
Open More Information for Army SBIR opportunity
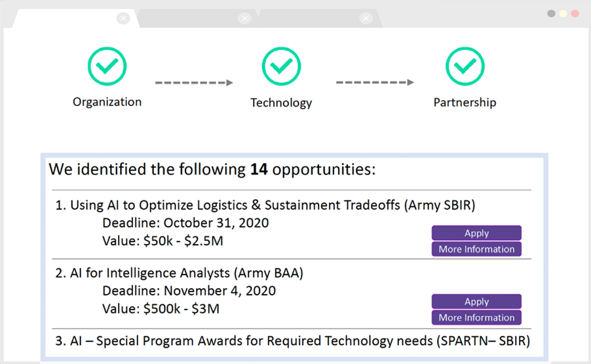pyautogui.click(x=476, y=249)
